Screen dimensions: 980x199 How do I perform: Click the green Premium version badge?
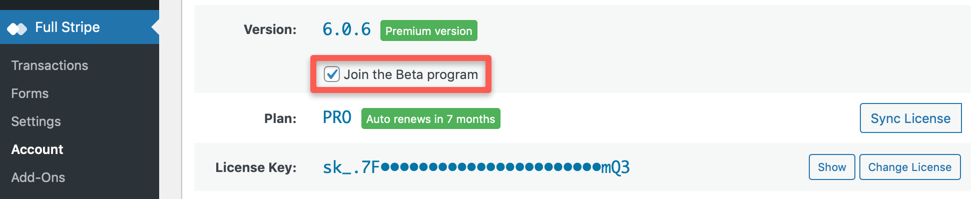[429, 30]
